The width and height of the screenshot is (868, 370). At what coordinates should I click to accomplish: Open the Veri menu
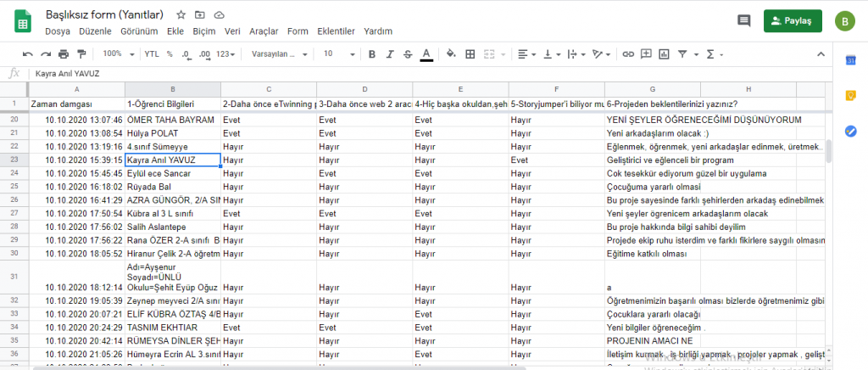pos(232,31)
